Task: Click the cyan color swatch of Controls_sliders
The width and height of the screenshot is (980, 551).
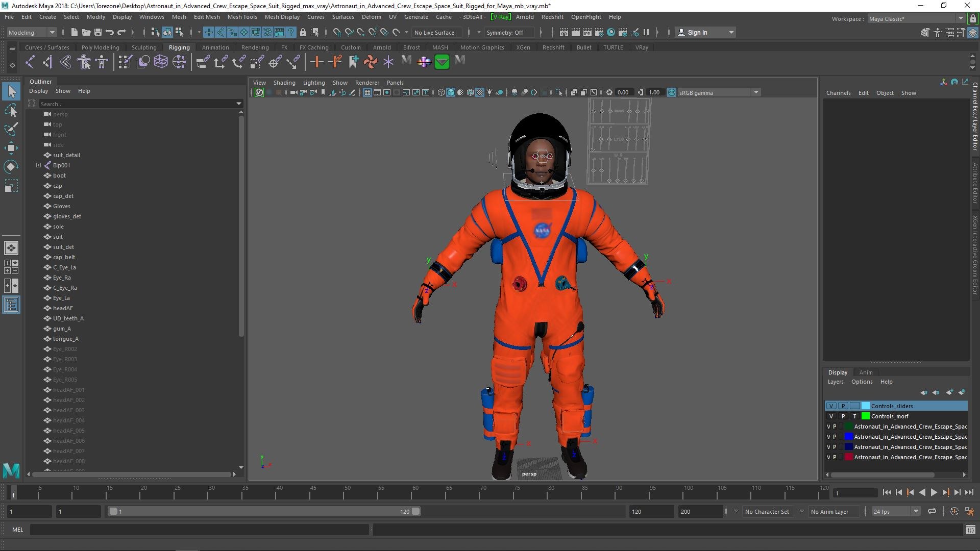Action: (x=866, y=406)
